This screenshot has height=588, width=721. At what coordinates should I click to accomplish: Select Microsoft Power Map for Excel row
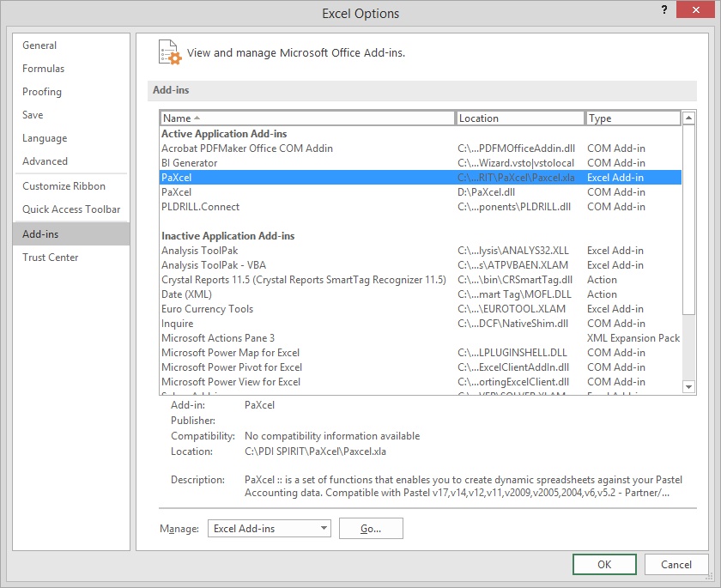(421, 353)
